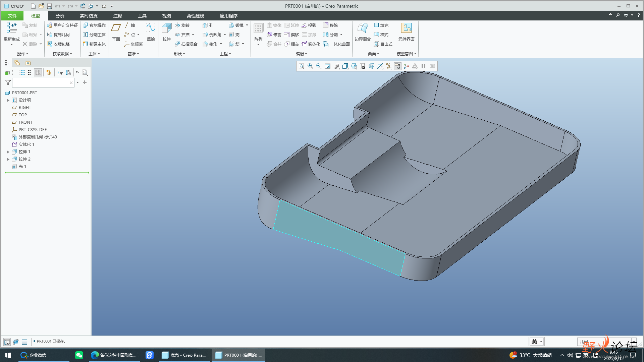Click the 边界混合 (Boundary Blend) tool
The image size is (644, 362).
(363, 32)
